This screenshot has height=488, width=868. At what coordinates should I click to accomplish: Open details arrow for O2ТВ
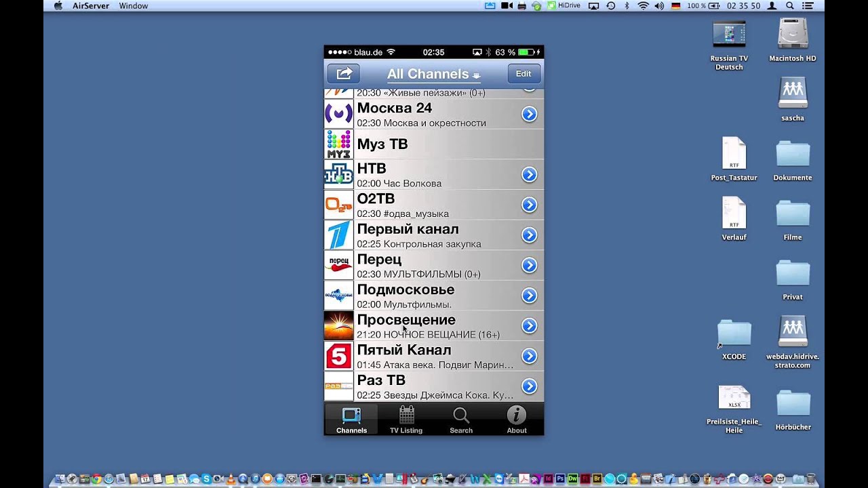point(529,205)
